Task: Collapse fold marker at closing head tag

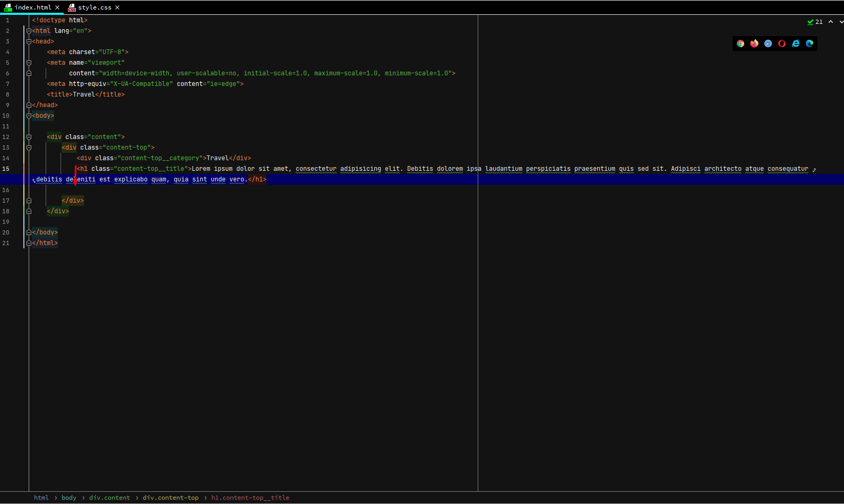Action: pos(29,105)
